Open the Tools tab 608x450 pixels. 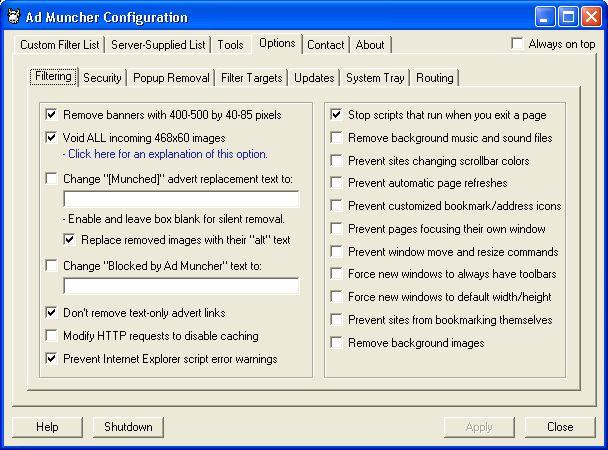point(230,45)
